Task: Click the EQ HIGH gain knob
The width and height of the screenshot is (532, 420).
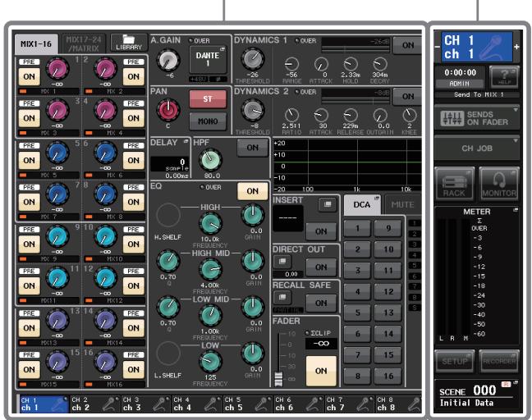Action: (x=253, y=215)
